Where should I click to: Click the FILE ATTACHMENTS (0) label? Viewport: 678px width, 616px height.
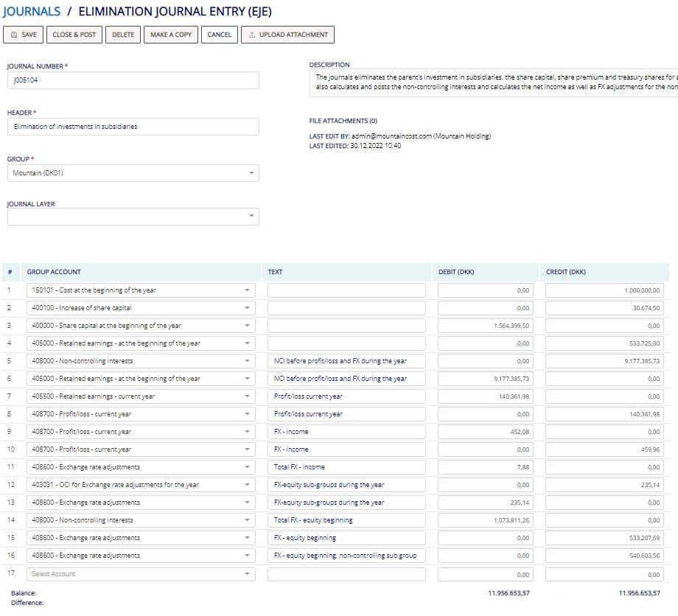(343, 121)
